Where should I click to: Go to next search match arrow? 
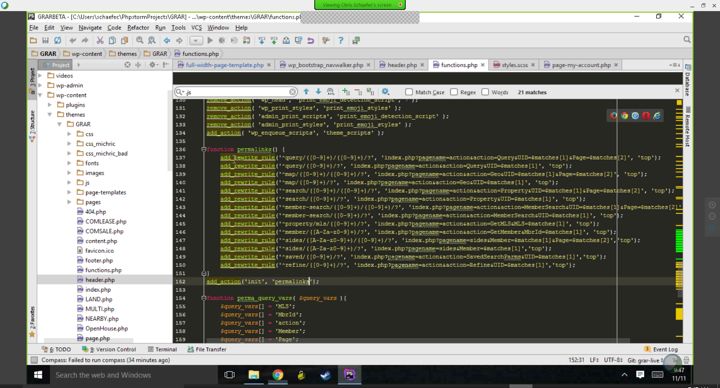318,92
